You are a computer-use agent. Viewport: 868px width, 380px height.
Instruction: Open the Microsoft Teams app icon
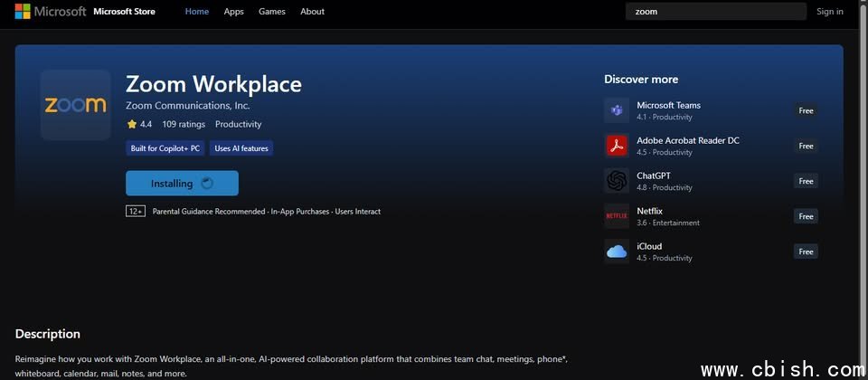tap(617, 110)
